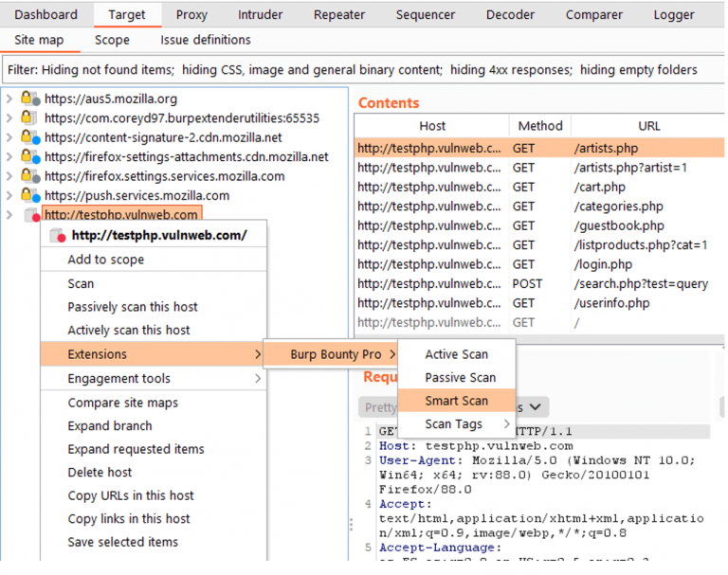
Task: Switch to the Logger tab
Action: tap(674, 15)
